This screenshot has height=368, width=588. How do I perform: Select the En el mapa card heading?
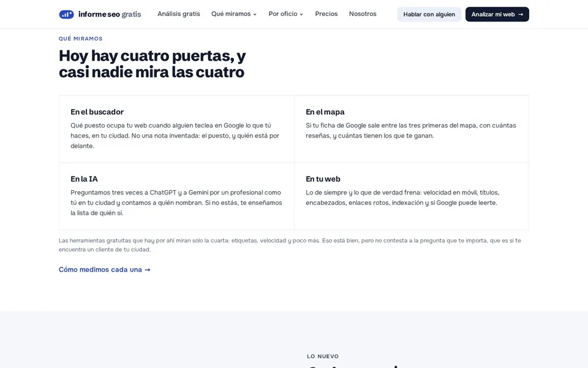point(325,112)
